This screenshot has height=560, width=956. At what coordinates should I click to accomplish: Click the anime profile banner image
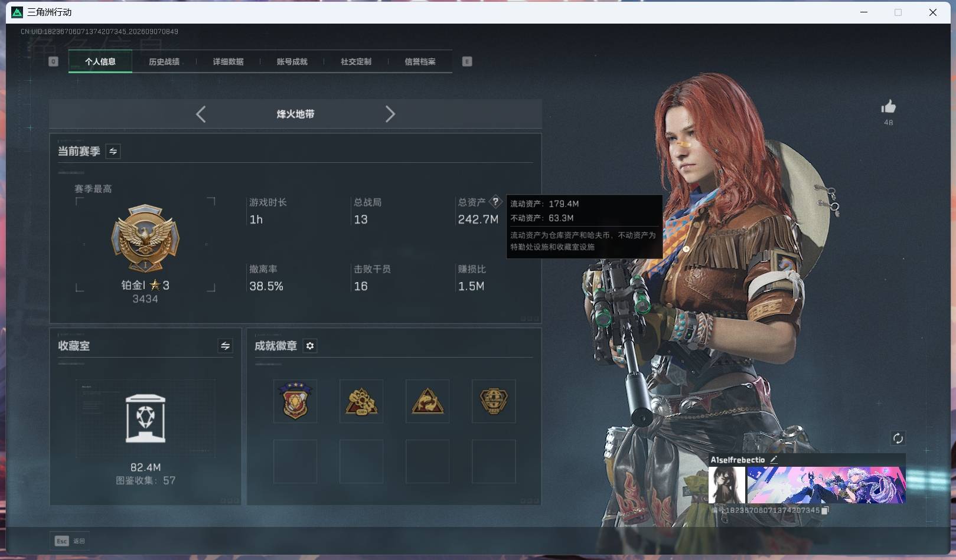pyautogui.click(x=826, y=485)
